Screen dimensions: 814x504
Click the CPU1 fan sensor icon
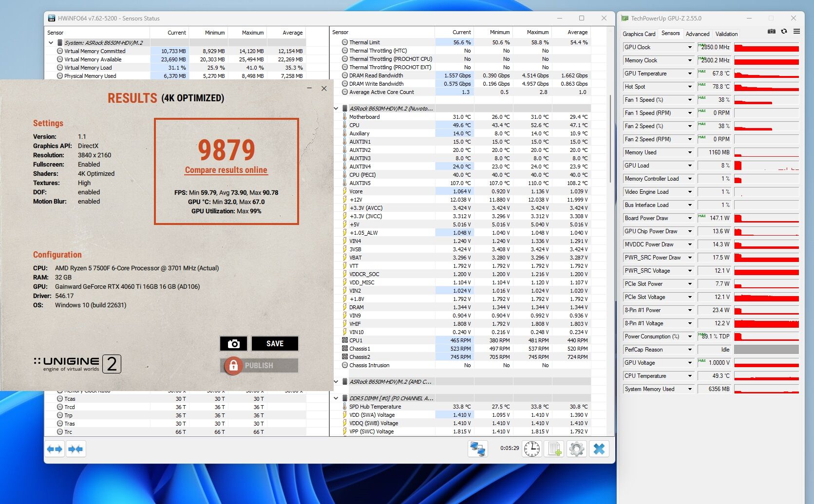click(345, 340)
